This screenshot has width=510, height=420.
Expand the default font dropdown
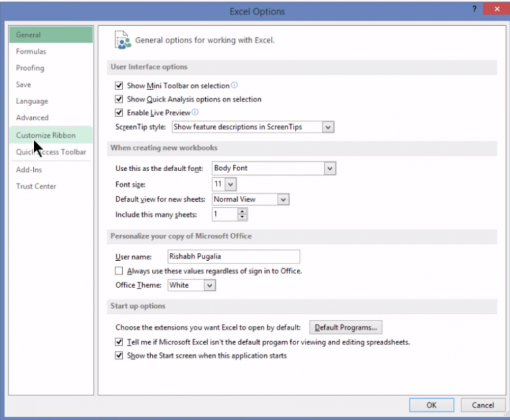(x=330, y=169)
